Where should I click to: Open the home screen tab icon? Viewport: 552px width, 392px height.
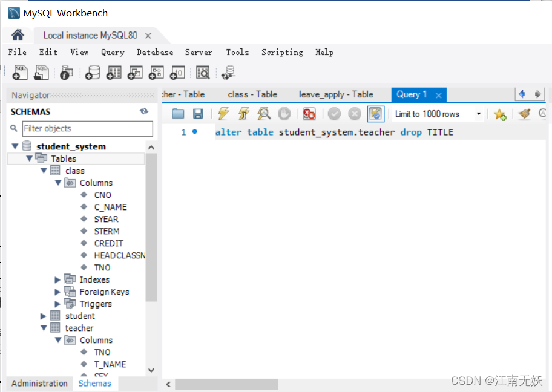pyautogui.click(x=18, y=35)
